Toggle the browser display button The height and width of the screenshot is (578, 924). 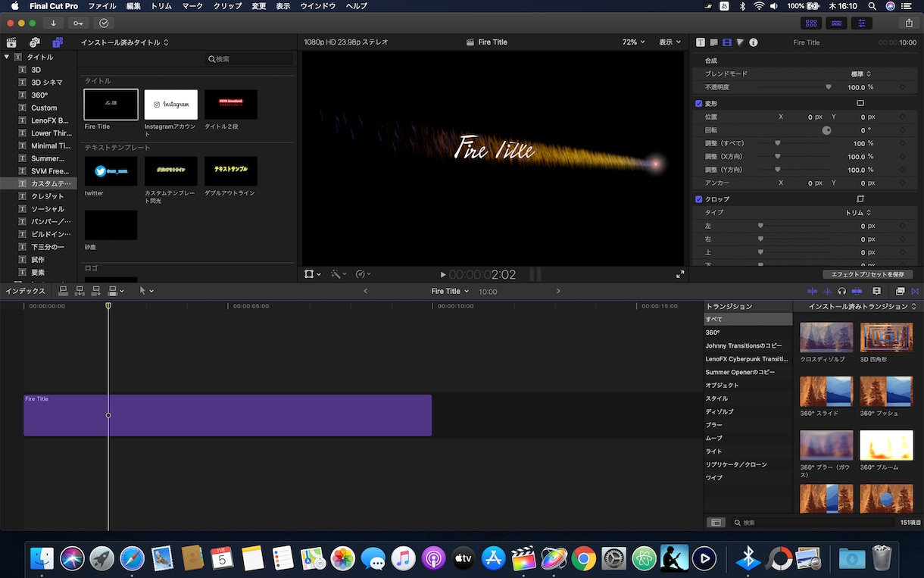pyautogui.click(x=811, y=23)
